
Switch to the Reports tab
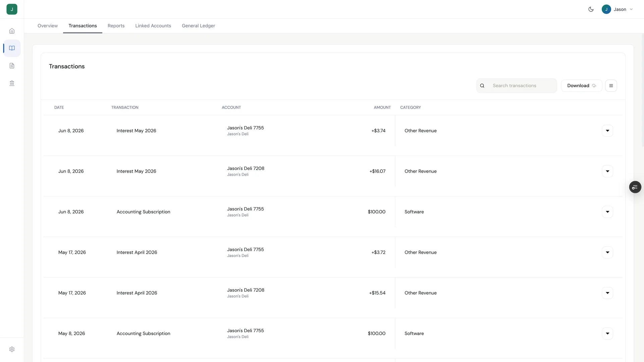pyautogui.click(x=116, y=26)
